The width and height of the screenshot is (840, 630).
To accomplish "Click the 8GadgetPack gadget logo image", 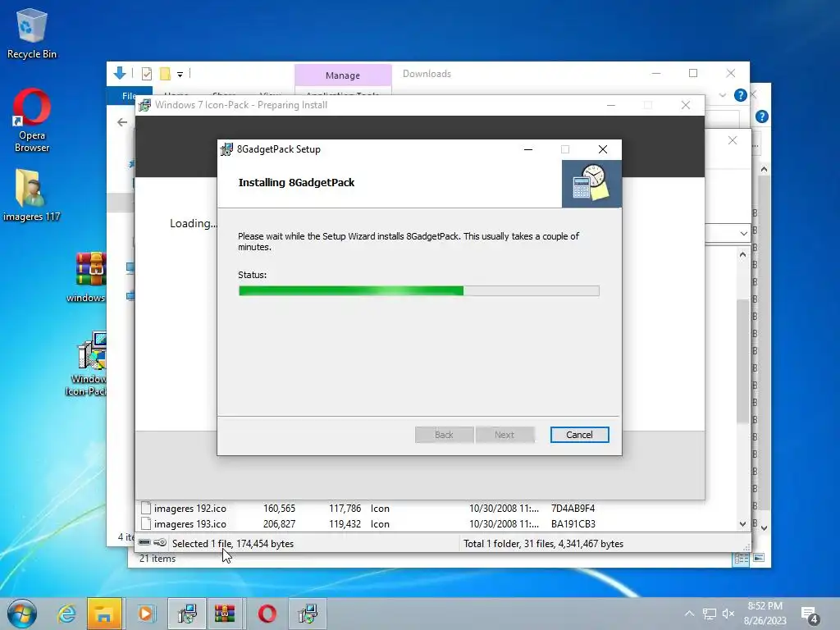I will coord(591,184).
